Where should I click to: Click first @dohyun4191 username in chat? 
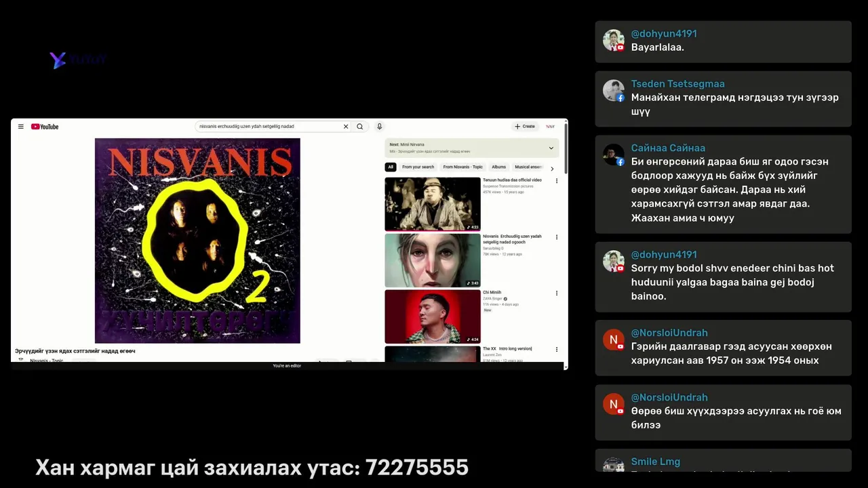664,34
